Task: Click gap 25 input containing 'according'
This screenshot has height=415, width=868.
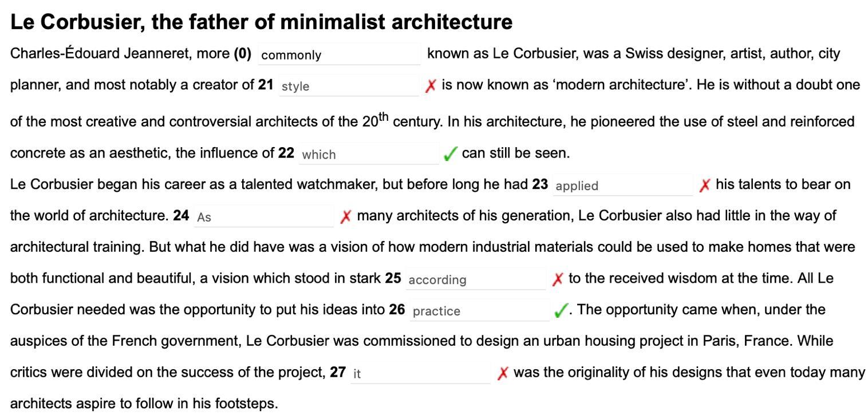Action: [476, 279]
